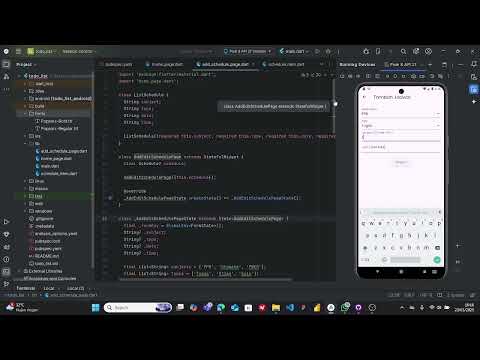Open the pubspec.yaml file in tree

pos(45,249)
